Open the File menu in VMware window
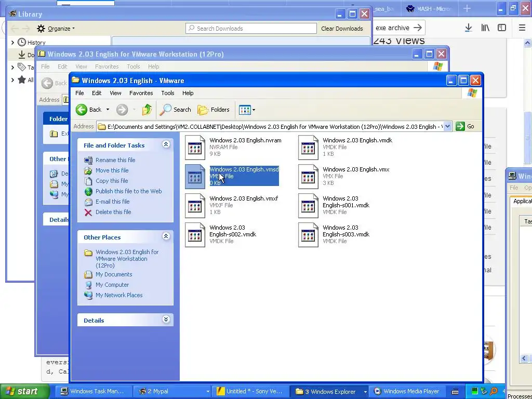The width and height of the screenshot is (532, 399). [79, 93]
